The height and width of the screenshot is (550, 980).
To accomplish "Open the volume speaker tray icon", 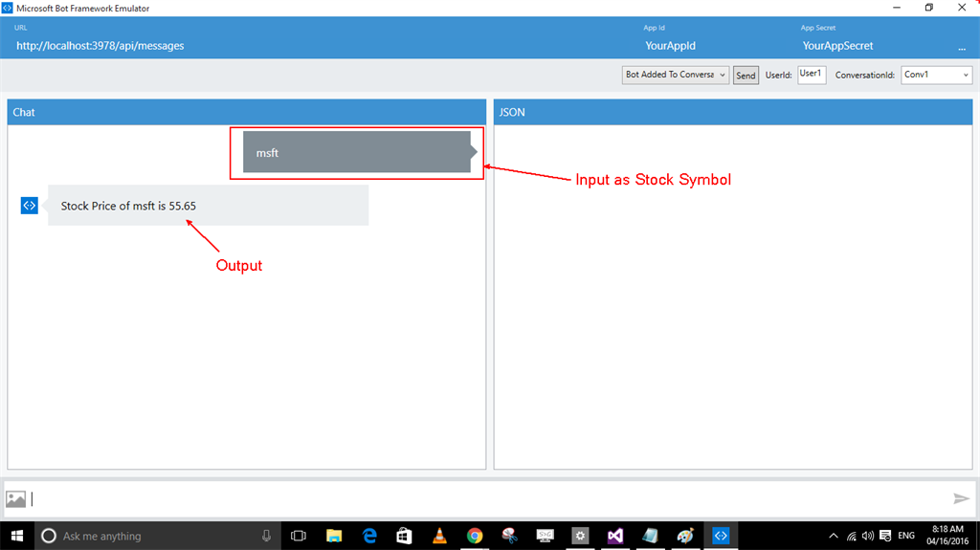I will tap(867, 536).
